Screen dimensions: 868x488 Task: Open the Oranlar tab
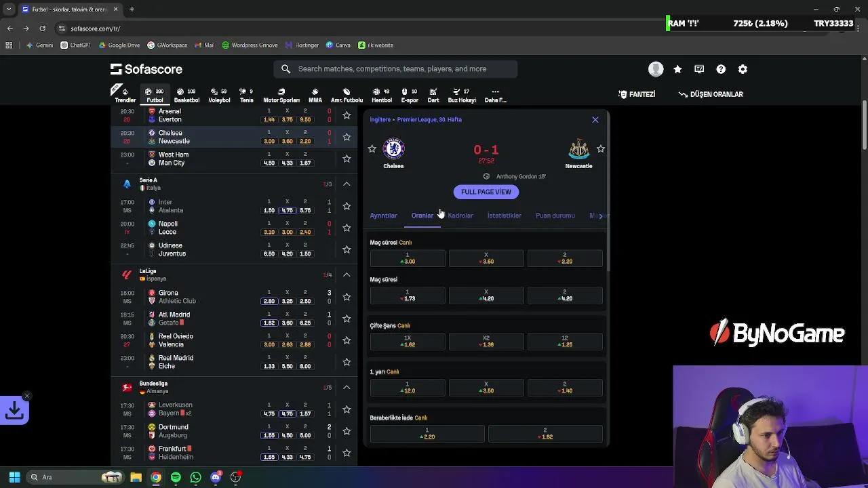[422, 216]
